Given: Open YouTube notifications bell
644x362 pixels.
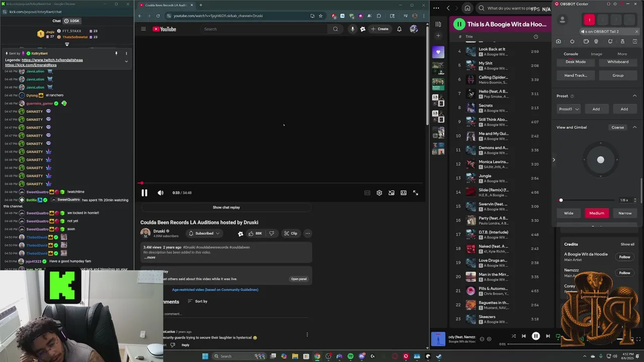Looking at the screenshot, I should (399, 29).
